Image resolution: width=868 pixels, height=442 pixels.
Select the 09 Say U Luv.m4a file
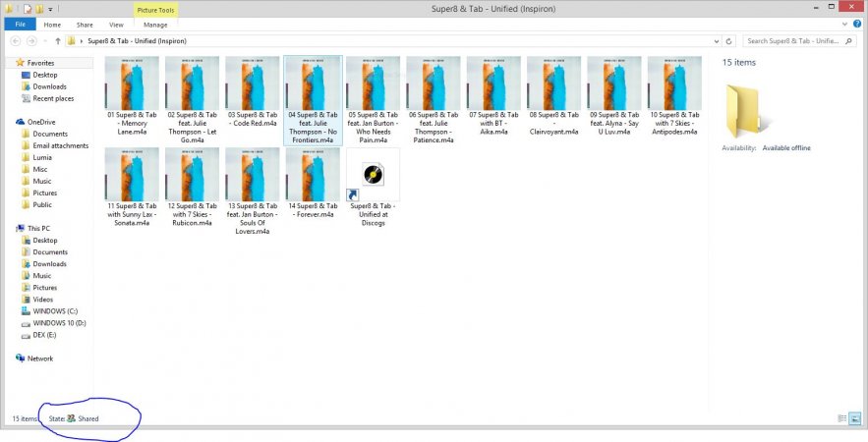[x=614, y=95]
